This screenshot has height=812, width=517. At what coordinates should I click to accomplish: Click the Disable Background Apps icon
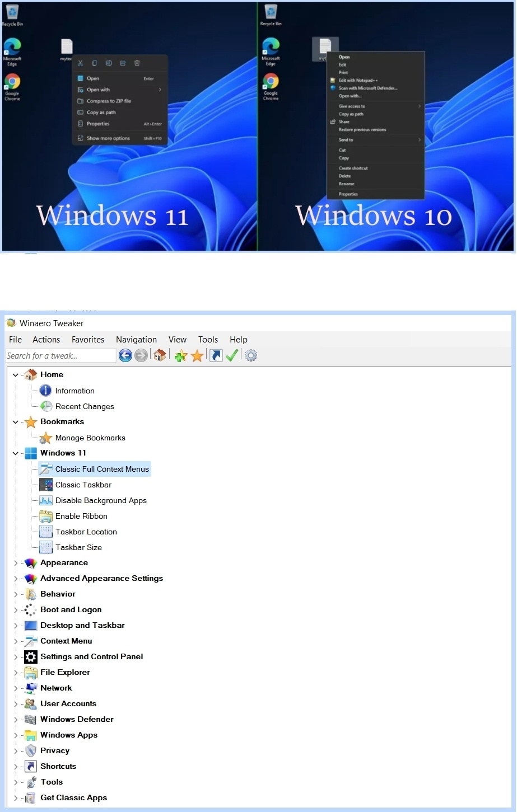coord(45,500)
